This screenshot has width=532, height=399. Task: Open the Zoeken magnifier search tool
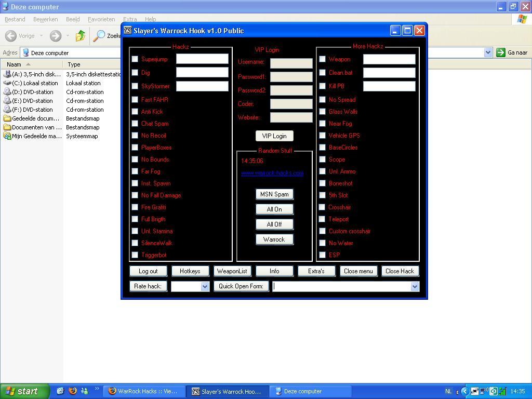99,36
